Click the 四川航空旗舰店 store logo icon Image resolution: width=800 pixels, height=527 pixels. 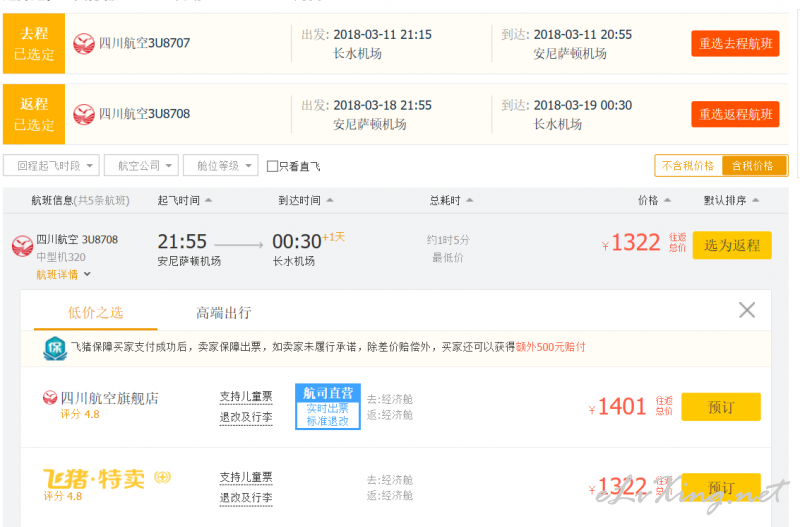click(49, 397)
